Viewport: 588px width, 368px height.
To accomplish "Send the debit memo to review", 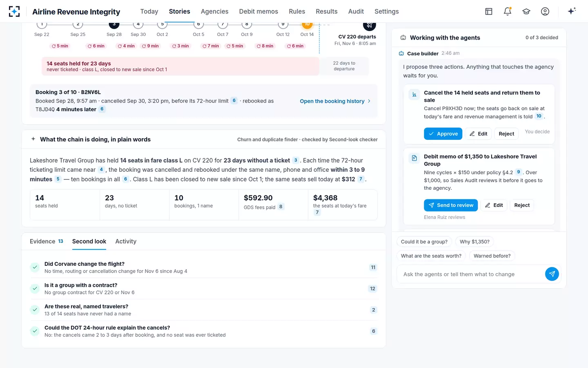I will 451,205.
